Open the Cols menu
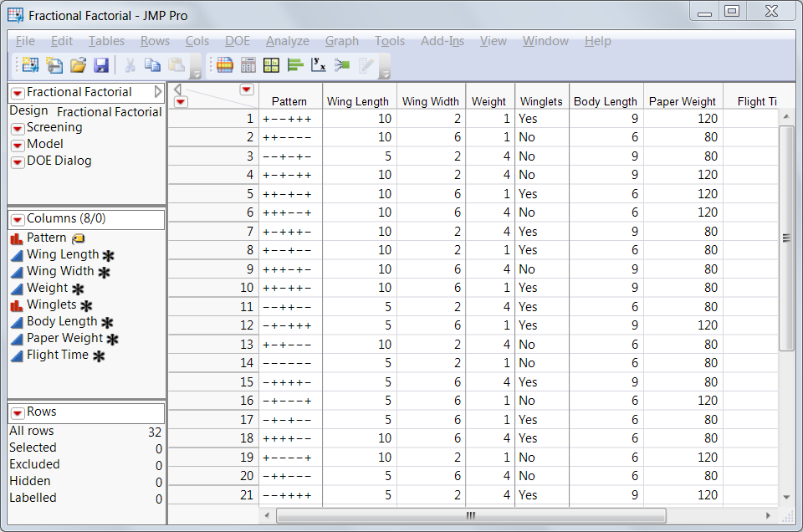The height and width of the screenshot is (532, 803). tap(197, 41)
